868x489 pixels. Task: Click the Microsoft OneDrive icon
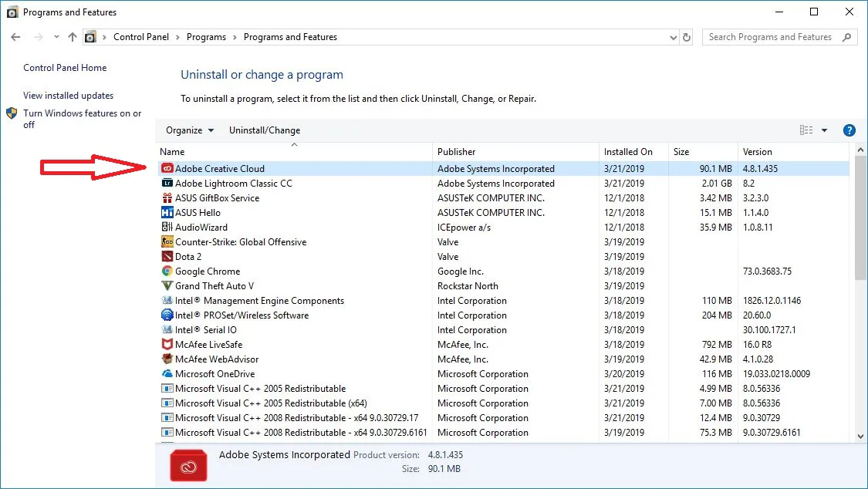[x=167, y=373]
